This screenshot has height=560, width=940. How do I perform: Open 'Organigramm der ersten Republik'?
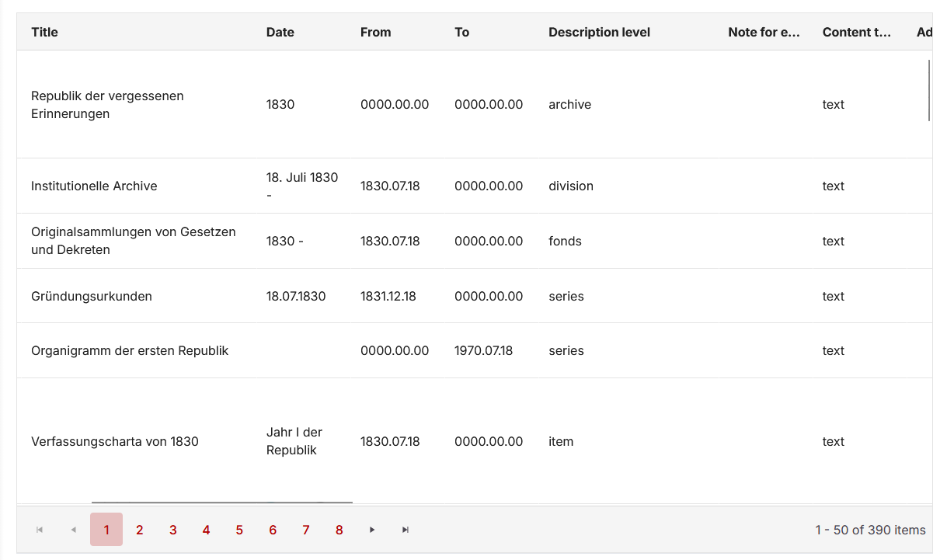point(127,350)
